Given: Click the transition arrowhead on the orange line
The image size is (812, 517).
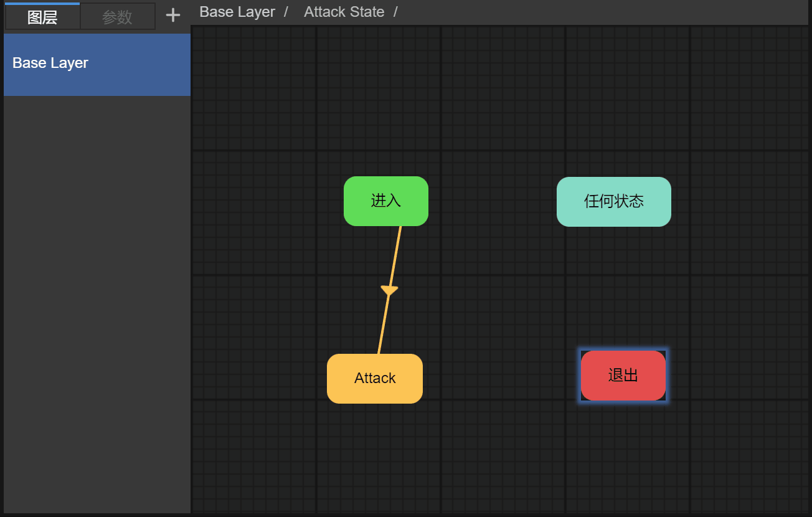Looking at the screenshot, I should [x=389, y=290].
